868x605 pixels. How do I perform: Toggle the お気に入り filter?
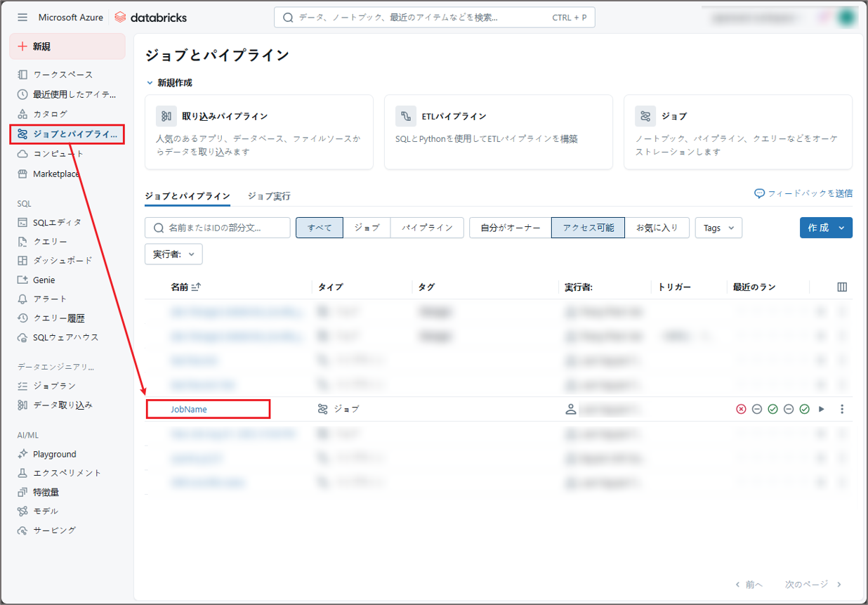pyautogui.click(x=657, y=228)
